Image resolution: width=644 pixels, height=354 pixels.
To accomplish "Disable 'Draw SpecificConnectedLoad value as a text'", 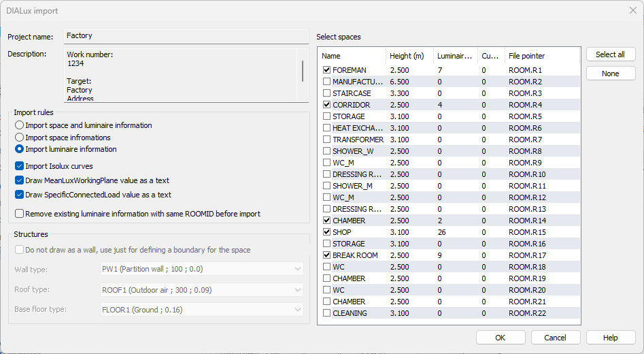I will tap(20, 195).
